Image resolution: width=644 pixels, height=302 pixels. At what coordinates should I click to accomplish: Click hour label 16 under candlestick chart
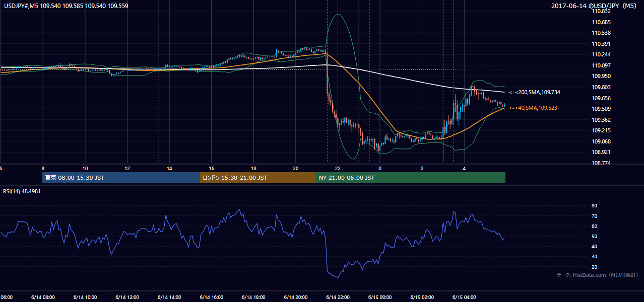pos(212,168)
